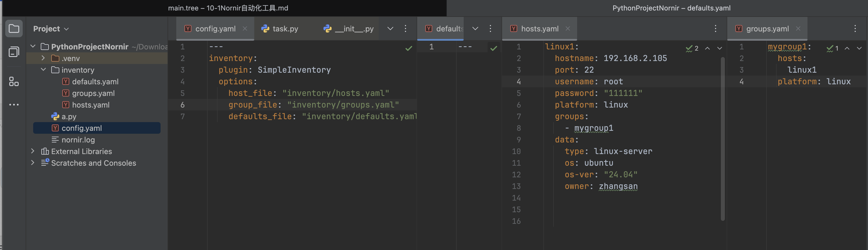
Task: Open the Commit tool window icon
Action: pyautogui.click(x=14, y=52)
